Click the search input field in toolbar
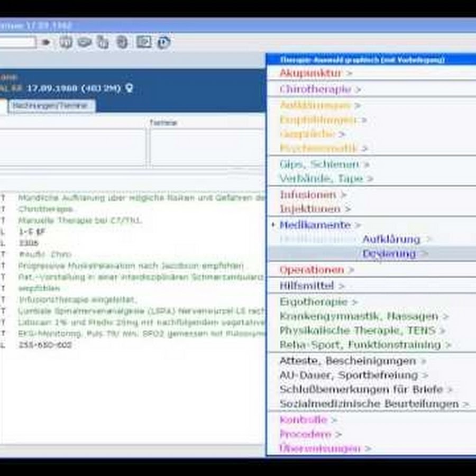 point(17,42)
